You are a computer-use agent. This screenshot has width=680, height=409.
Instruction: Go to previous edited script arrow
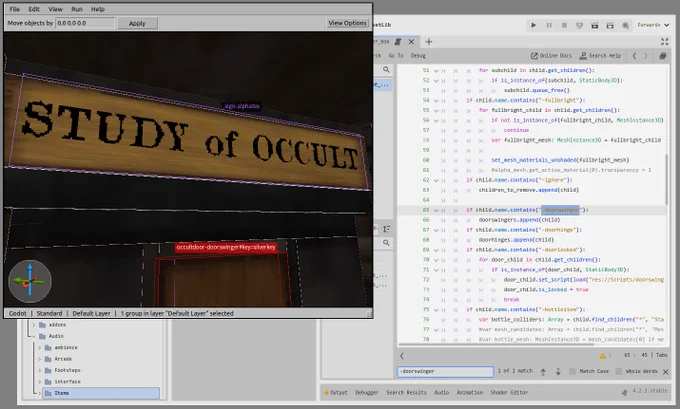tap(634, 56)
